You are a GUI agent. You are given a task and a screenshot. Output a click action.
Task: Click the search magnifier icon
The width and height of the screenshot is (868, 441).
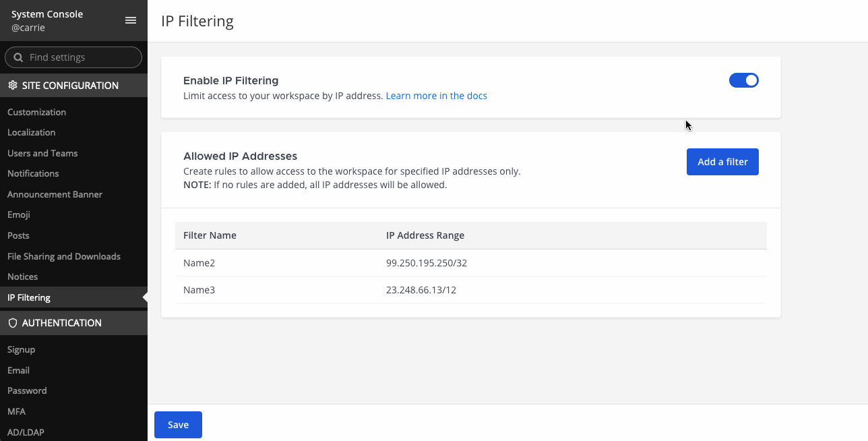pyautogui.click(x=18, y=57)
